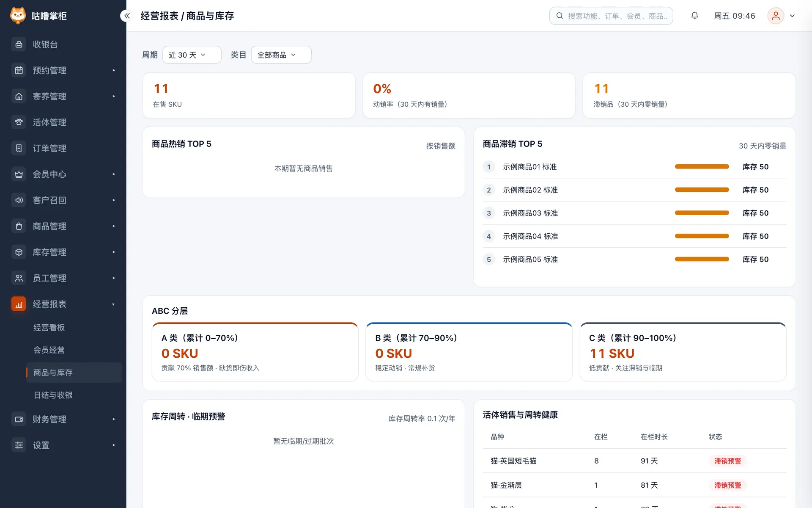This screenshot has width=812, height=508.
Task: Click the shopping bag icon for 商品管理
Action: 19,226
